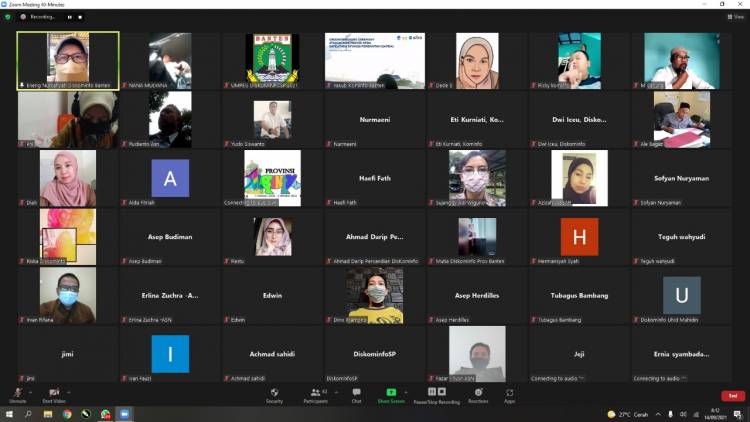
Task: Unmute the microphone
Action: tap(17, 394)
